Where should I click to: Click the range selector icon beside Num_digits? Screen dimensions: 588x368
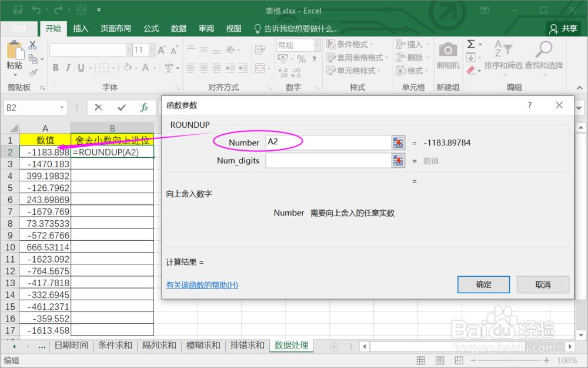click(x=398, y=161)
